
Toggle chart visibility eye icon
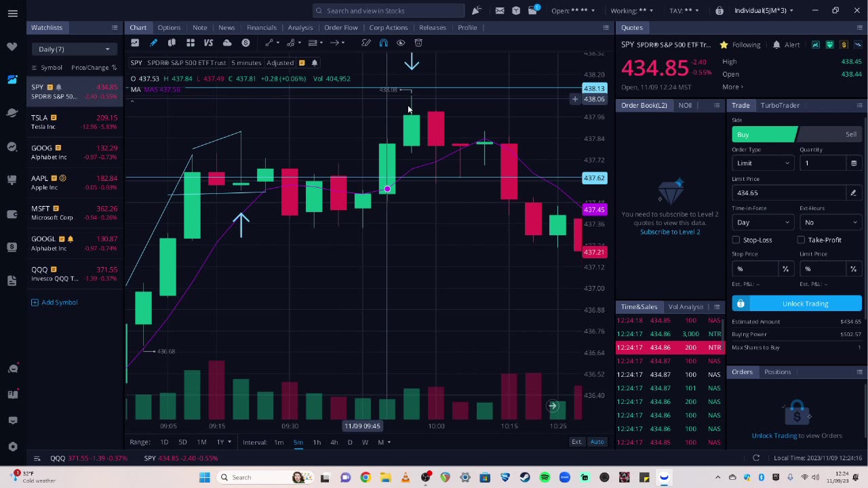pyautogui.click(x=401, y=43)
